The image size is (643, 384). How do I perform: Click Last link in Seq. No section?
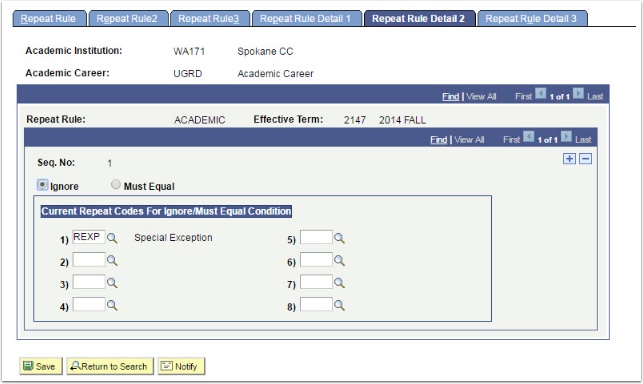(x=583, y=139)
